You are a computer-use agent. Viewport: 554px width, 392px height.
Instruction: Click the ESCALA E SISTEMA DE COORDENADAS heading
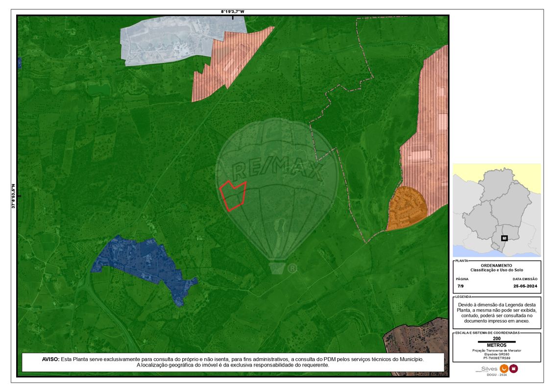pyautogui.click(x=487, y=333)
